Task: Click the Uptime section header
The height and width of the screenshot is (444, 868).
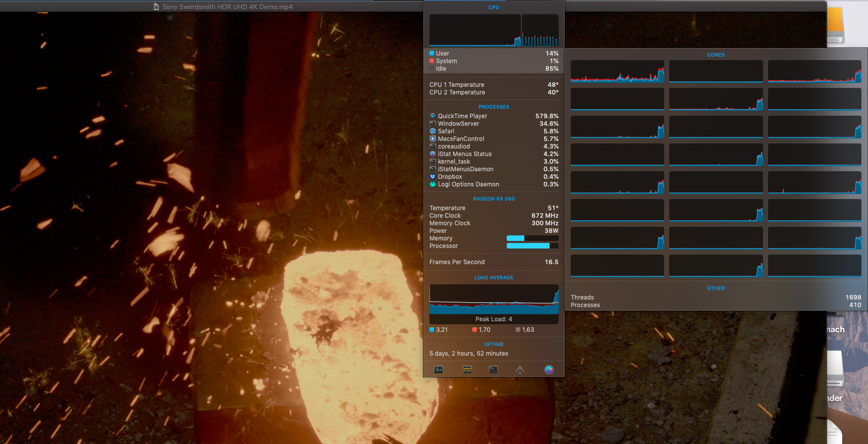Action: click(x=494, y=344)
